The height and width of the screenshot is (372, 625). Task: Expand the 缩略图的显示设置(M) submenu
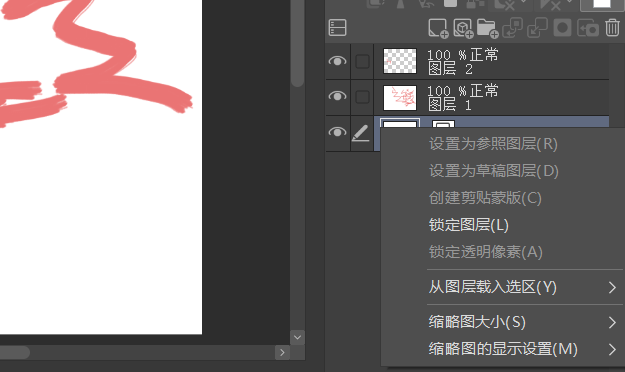521,349
